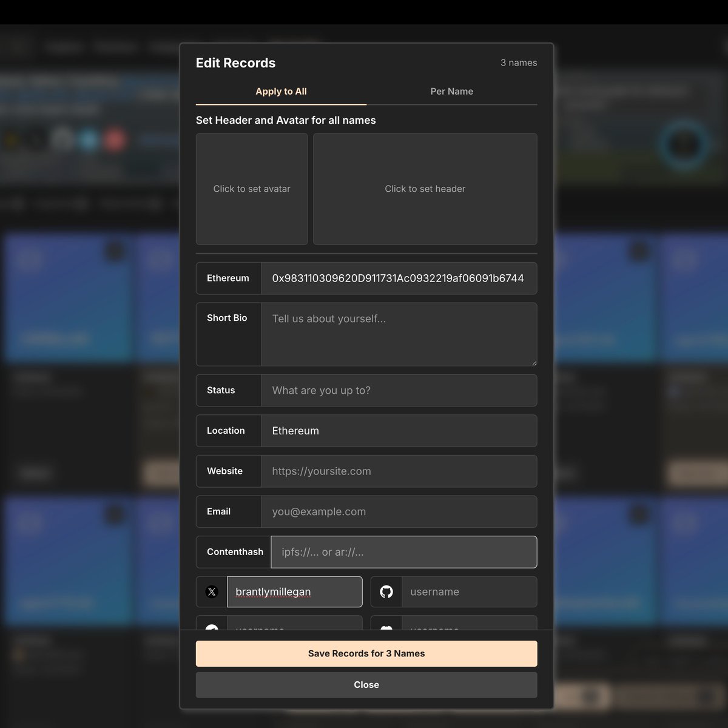Click the Short Bio label
The width and height of the screenshot is (728, 728).
227,318
